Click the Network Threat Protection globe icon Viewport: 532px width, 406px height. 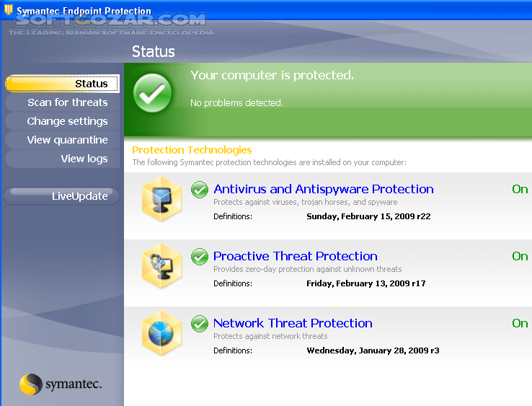click(x=162, y=333)
